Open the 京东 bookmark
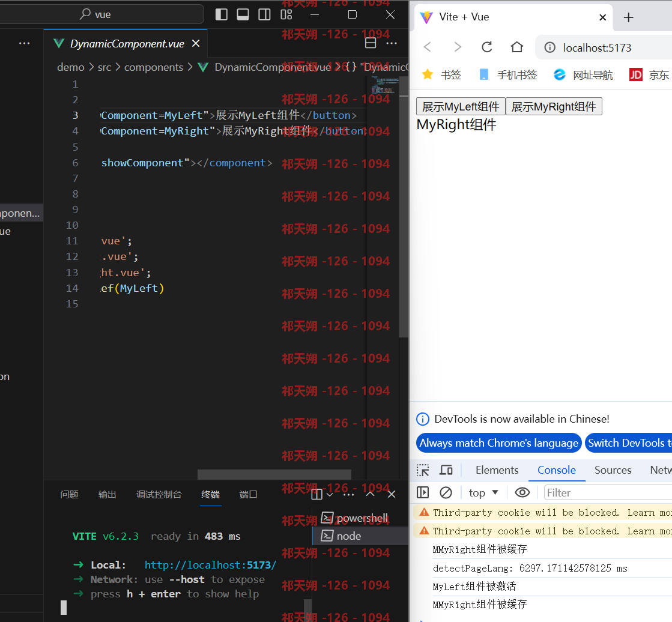Image resolution: width=672 pixels, height=622 pixels. point(649,75)
